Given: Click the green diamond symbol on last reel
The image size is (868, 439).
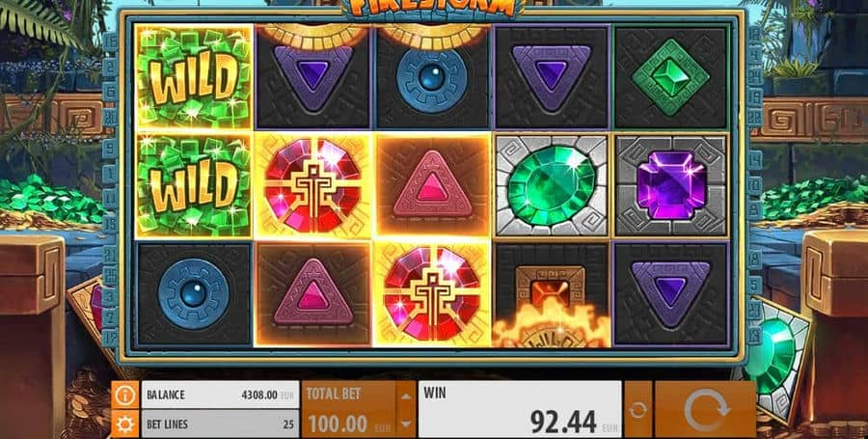Looking at the screenshot, I should pos(671,77).
